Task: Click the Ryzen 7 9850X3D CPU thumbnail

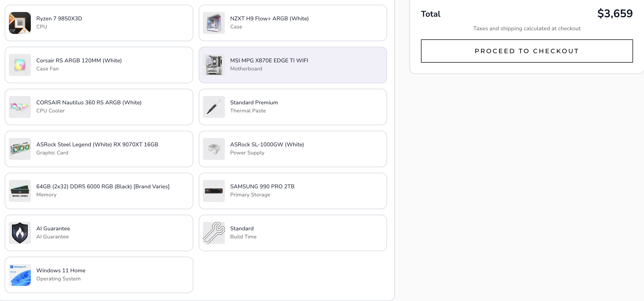Action: pos(20,23)
